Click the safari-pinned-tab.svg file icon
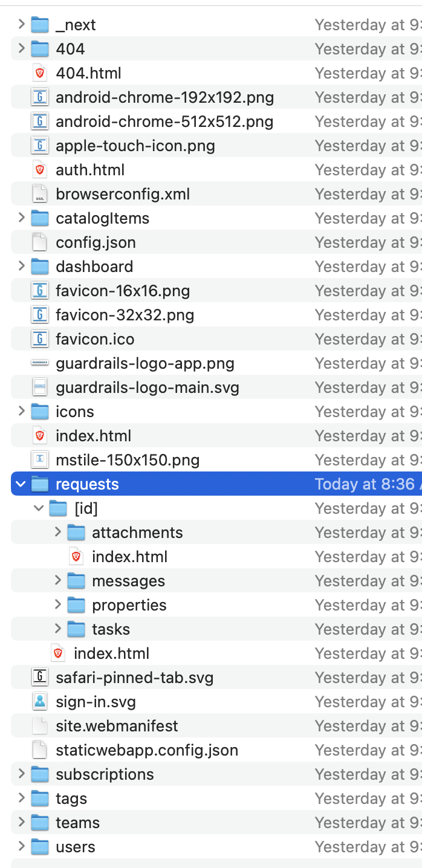 [40, 678]
